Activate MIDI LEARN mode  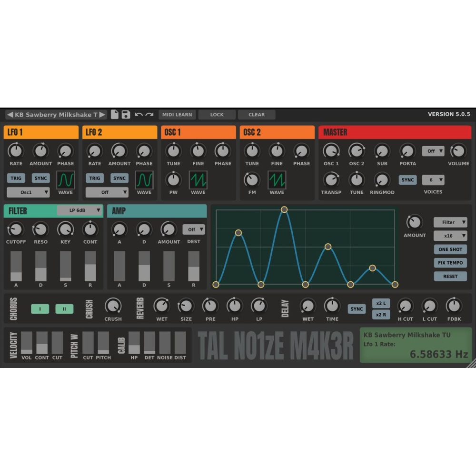(x=177, y=114)
